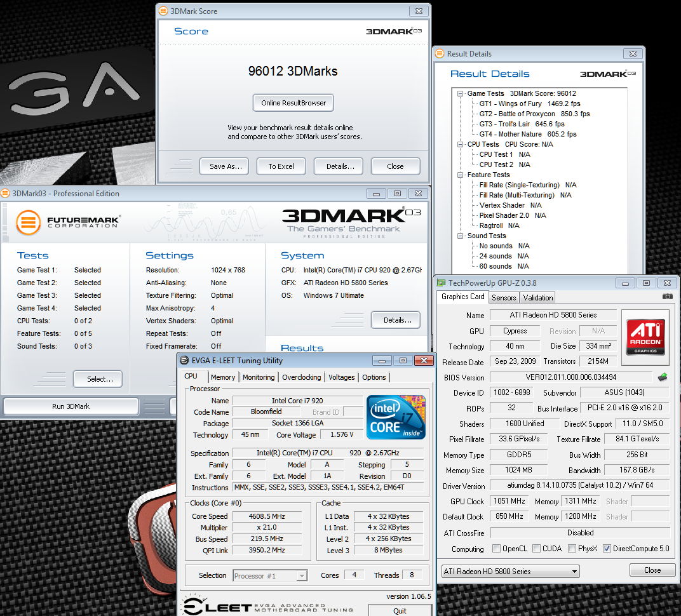Click the Quit button in E-LEET
Image resolution: width=681 pixels, height=616 pixels.
[x=400, y=610]
